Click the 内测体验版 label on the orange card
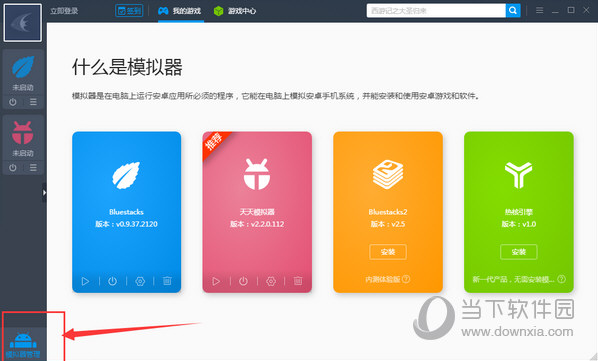This screenshot has width=598, height=361. click(x=383, y=279)
